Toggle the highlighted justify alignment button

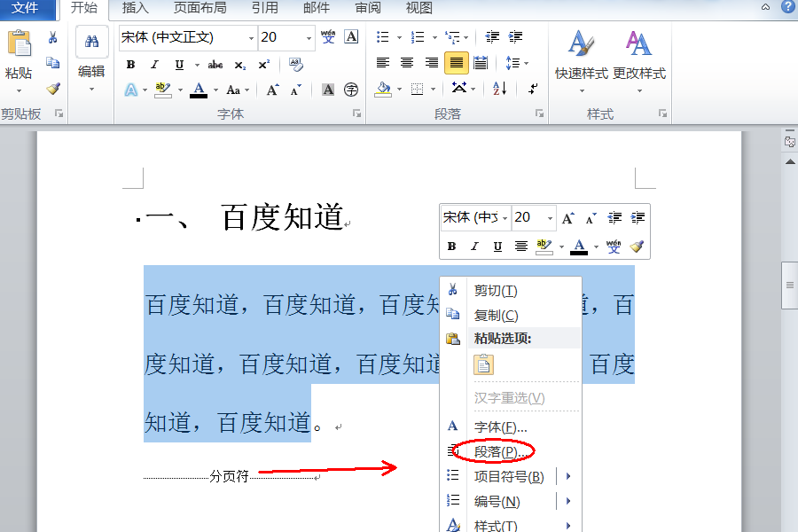(x=457, y=63)
